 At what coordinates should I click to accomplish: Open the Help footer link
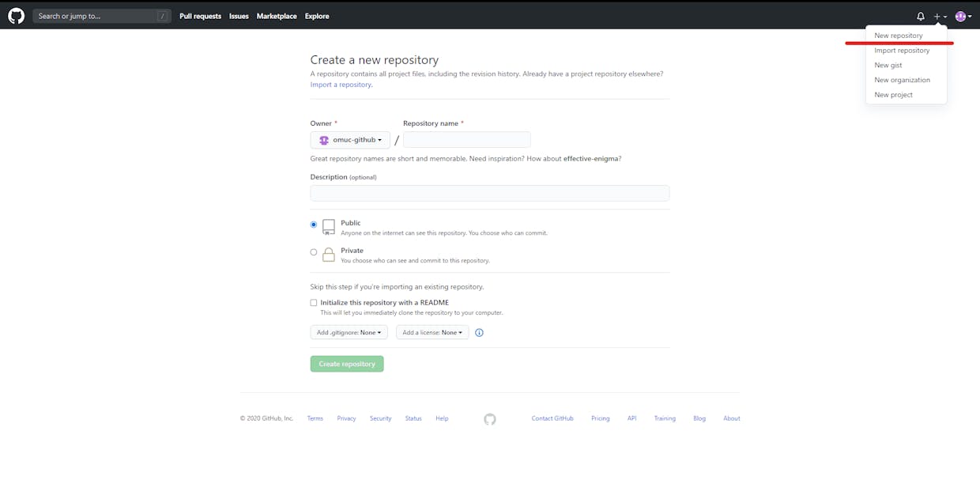[442, 419]
